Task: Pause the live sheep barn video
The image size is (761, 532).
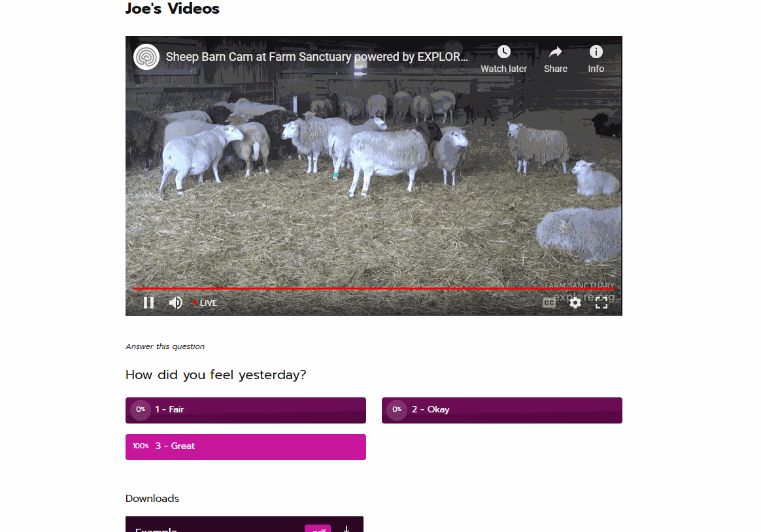Action: pos(148,303)
